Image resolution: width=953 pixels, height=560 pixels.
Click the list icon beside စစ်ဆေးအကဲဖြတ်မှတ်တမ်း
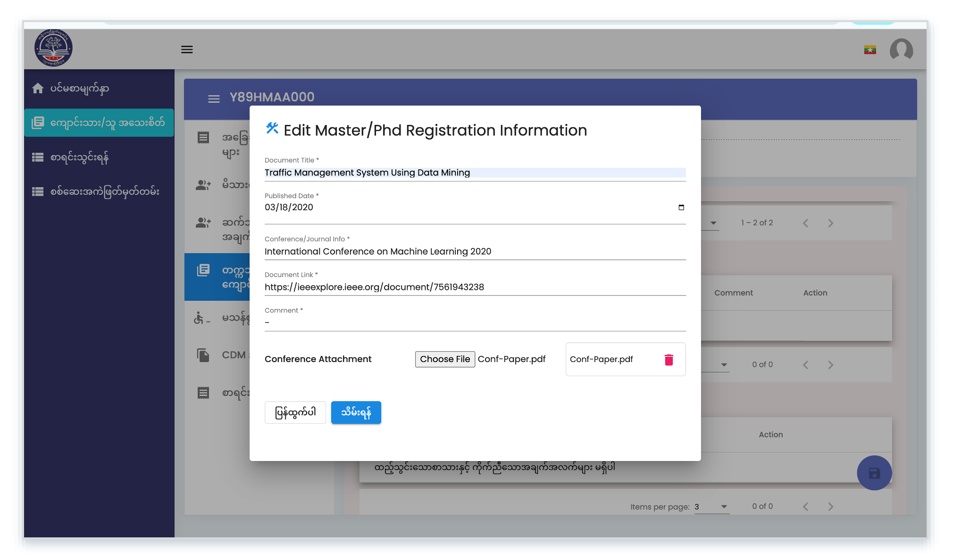(38, 192)
